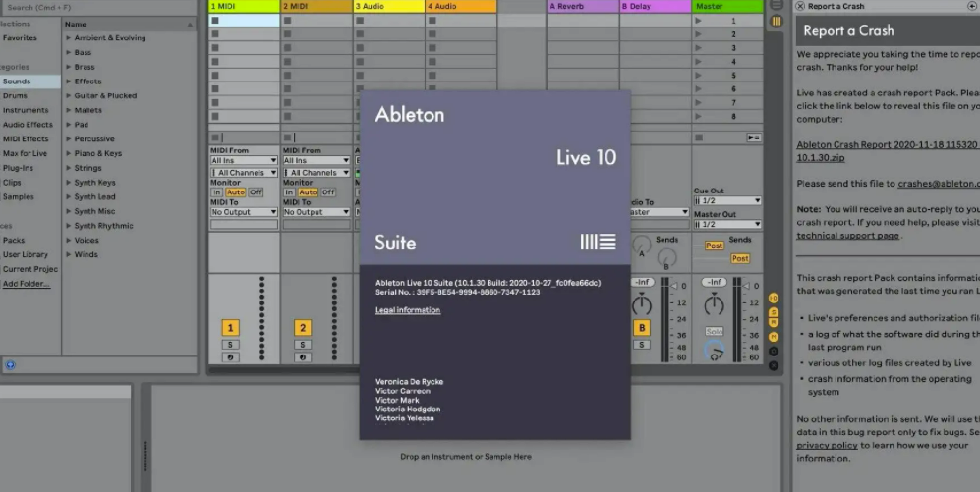
Task: Click the blue Cue volume knob on Master
Action: coord(715,351)
